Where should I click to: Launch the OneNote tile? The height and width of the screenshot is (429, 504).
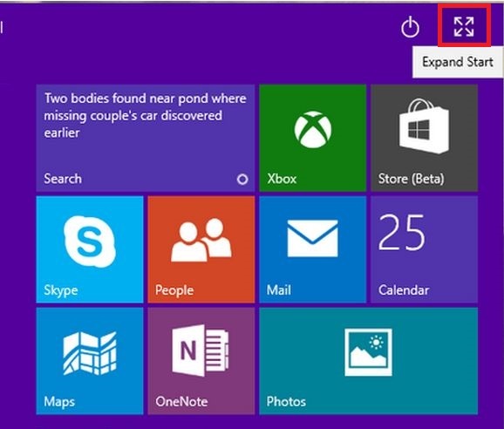coord(201,361)
